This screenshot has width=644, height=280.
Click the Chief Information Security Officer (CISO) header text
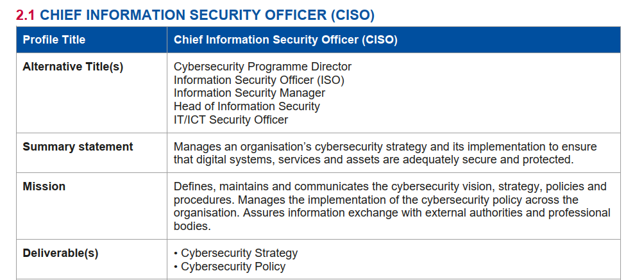pos(285,40)
